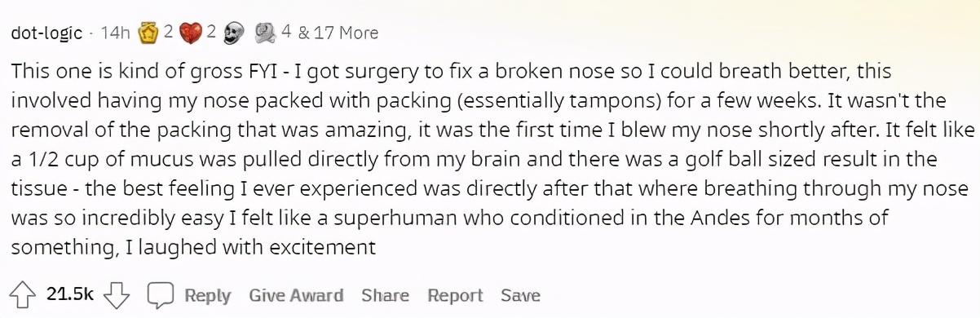This screenshot has width=980, height=318.
Task: Click the '14h' comment timestamp
Action: pyautogui.click(x=115, y=33)
